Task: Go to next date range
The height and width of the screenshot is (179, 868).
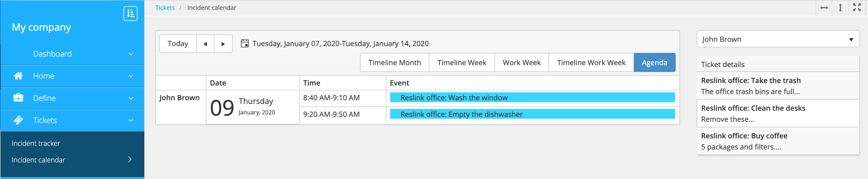Action: pyautogui.click(x=223, y=44)
